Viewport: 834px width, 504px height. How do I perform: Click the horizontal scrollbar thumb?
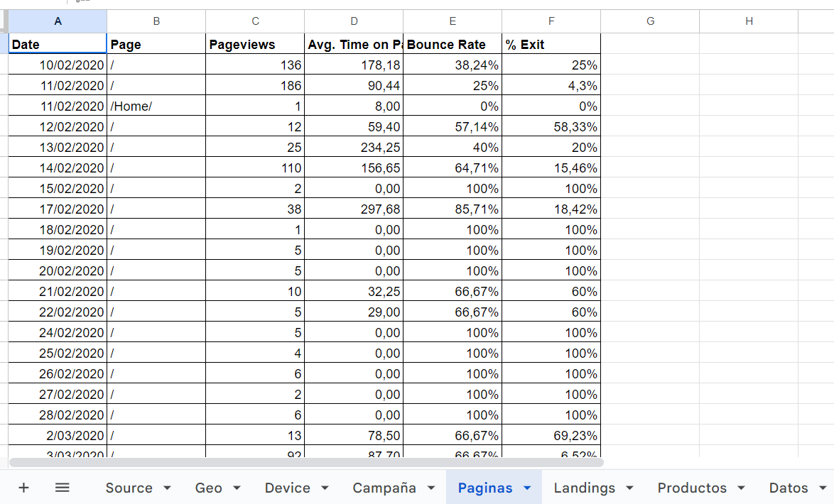[x=306, y=463]
